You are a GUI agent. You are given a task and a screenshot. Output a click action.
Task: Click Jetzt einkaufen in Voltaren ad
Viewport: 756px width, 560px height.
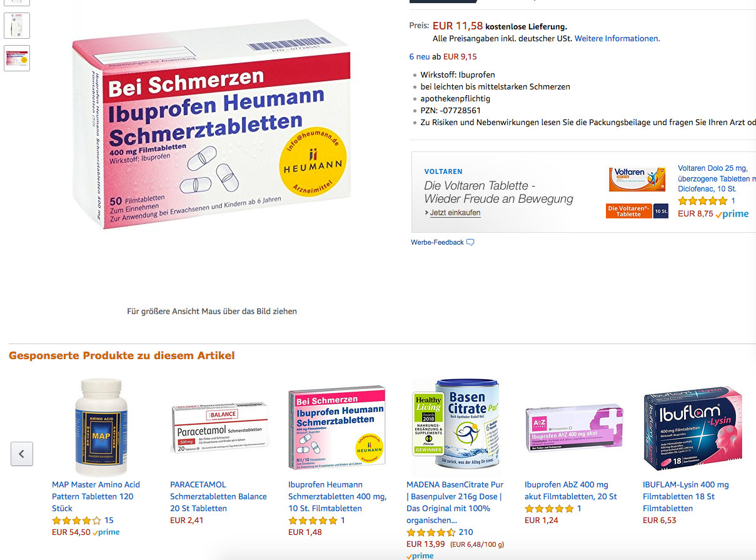coord(455,213)
